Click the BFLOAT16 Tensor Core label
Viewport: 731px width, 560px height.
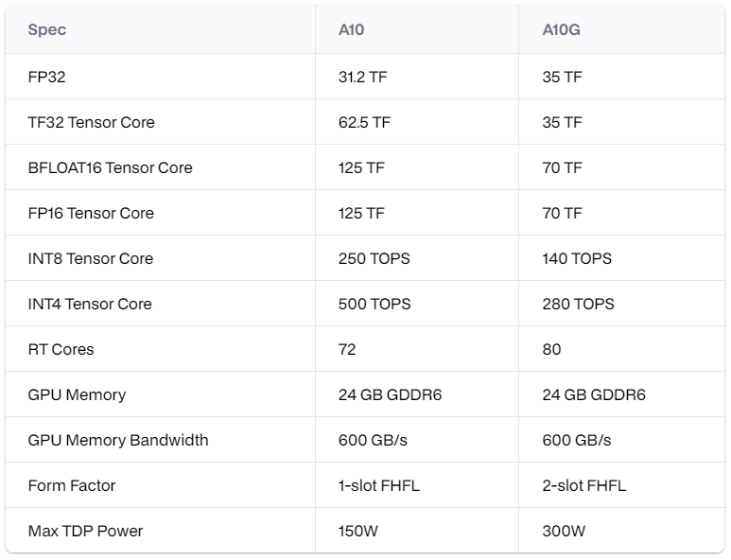click(x=110, y=167)
